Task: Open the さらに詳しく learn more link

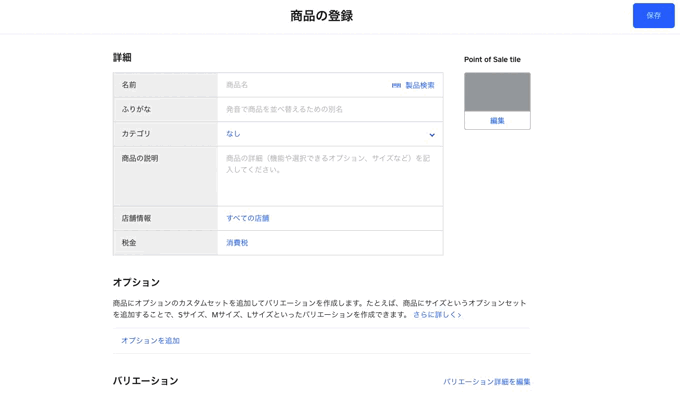Action: (x=437, y=315)
